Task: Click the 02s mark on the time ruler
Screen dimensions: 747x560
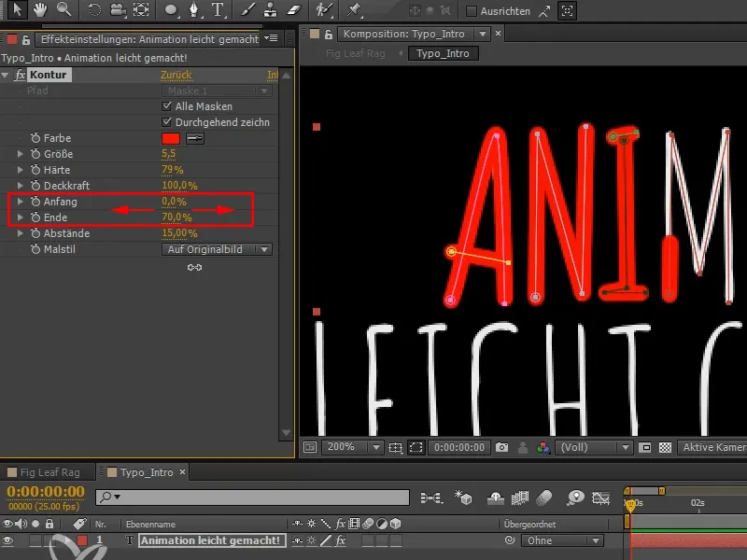Action: 698,503
